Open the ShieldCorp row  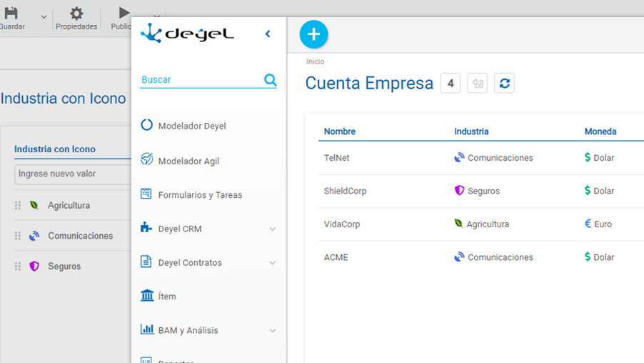(x=481, y=192)
